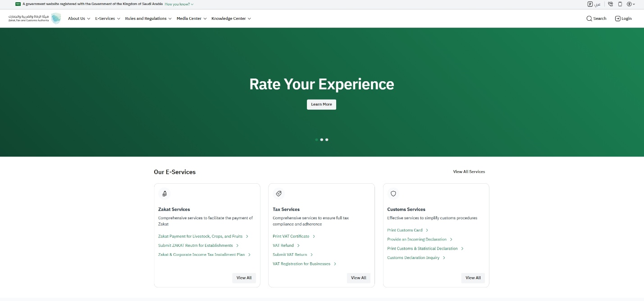This screenshot has height=301, width=644.
Task: Open the accessibility options dropdown icon
Action: 631,4
